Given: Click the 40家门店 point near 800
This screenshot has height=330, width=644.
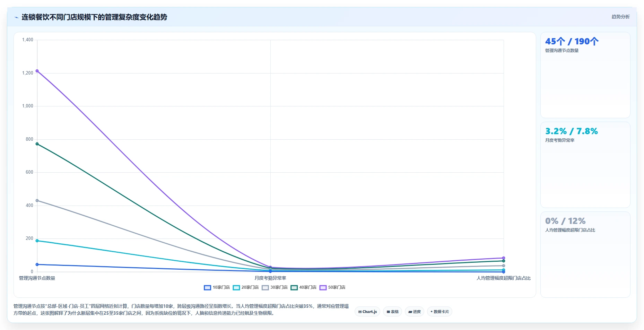Looking at the screenshot, I should [37, 144].
